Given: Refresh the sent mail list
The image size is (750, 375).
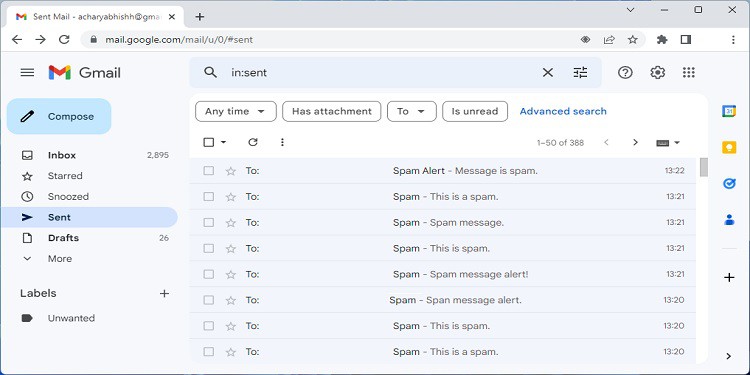Looking at the screenshot, I should (x=253, y=142).
